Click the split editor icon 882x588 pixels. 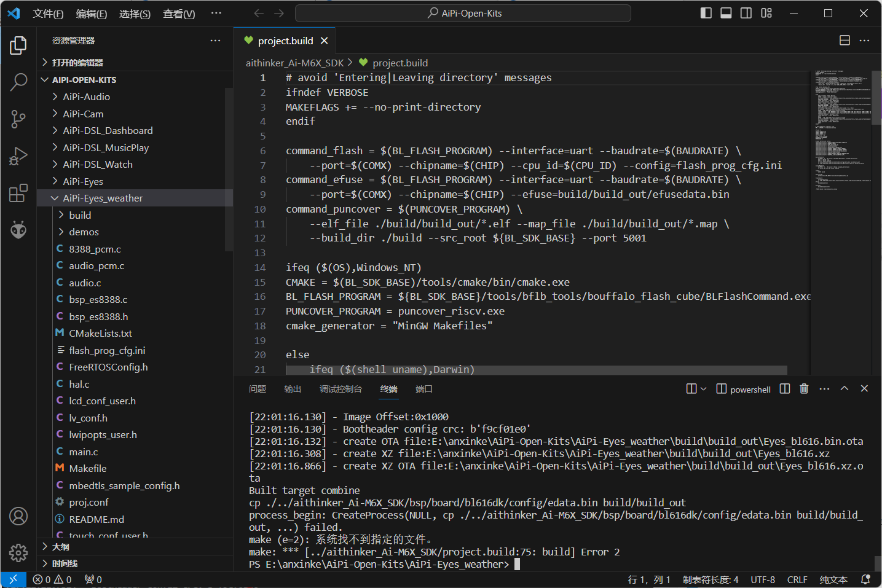coord(845,41)
